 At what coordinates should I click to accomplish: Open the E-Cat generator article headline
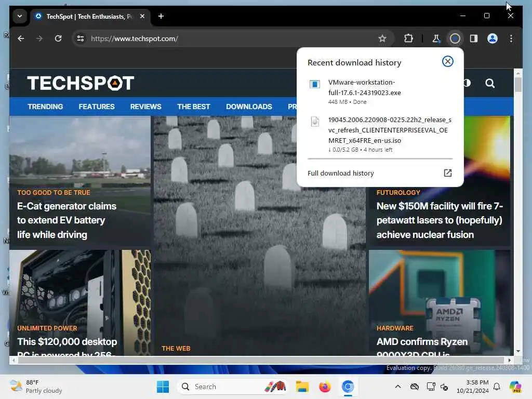pos(67,220)
